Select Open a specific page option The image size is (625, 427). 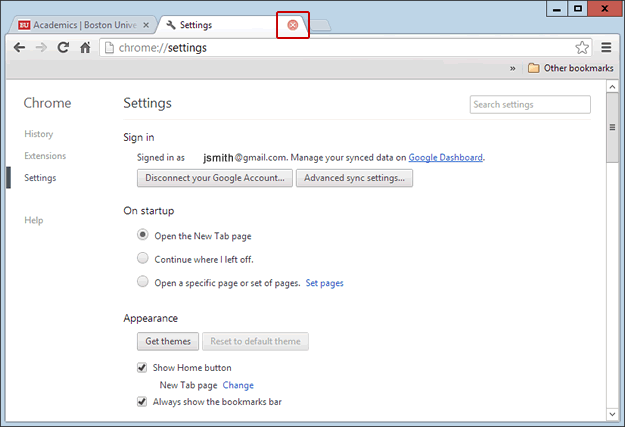143,282
